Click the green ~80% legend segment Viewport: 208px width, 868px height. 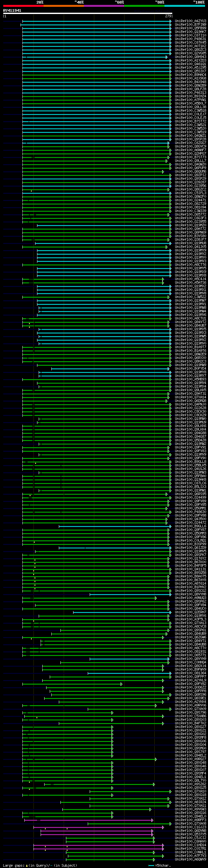(144, 6)
